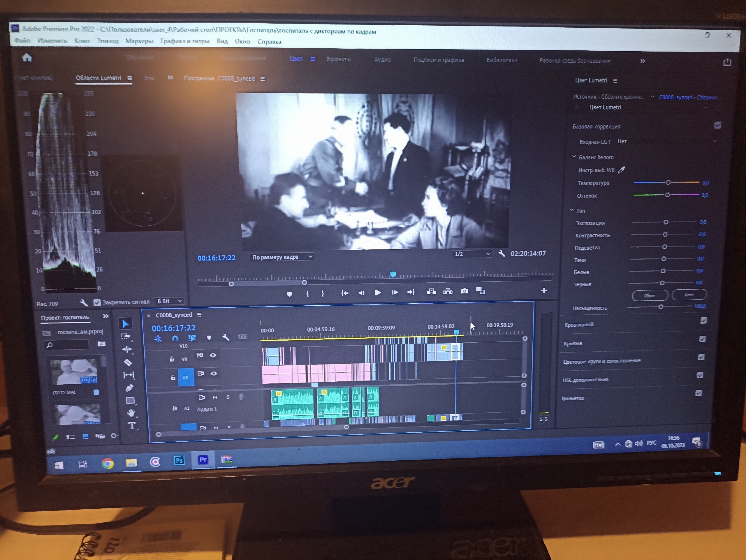
Task: Open the comparison view button
Action: (481, 290)
